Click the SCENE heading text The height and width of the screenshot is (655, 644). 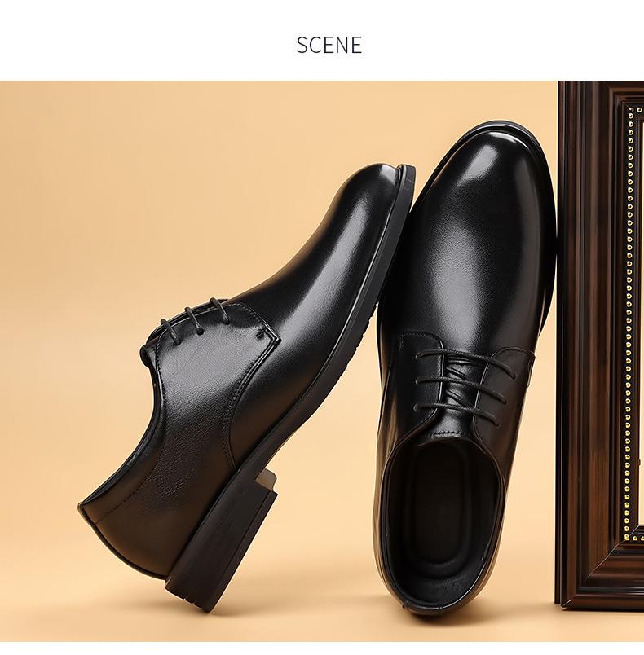tap(329, 45)
